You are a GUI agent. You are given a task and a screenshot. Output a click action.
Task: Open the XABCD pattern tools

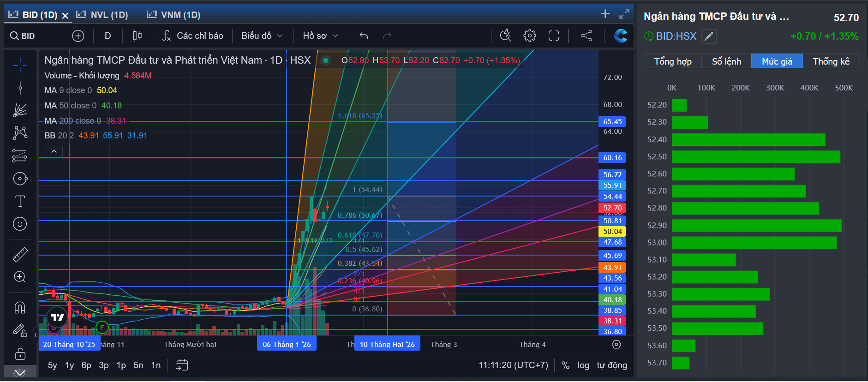(20, 133)
